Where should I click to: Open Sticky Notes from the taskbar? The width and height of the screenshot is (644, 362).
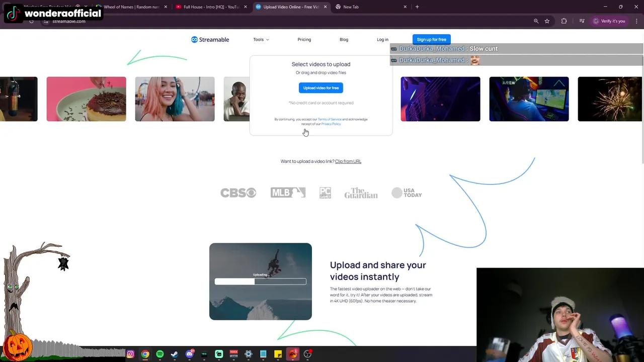[x=278, y=354]
